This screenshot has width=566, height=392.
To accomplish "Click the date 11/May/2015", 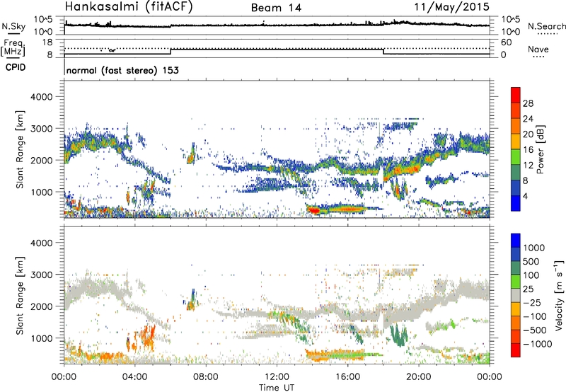I will 452,6.
